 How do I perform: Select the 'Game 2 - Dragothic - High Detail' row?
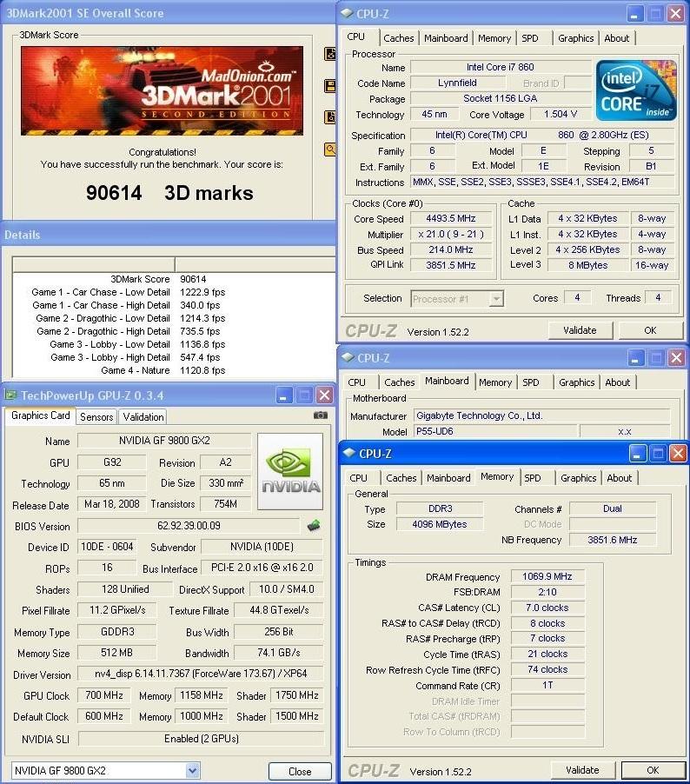point(174,331)
